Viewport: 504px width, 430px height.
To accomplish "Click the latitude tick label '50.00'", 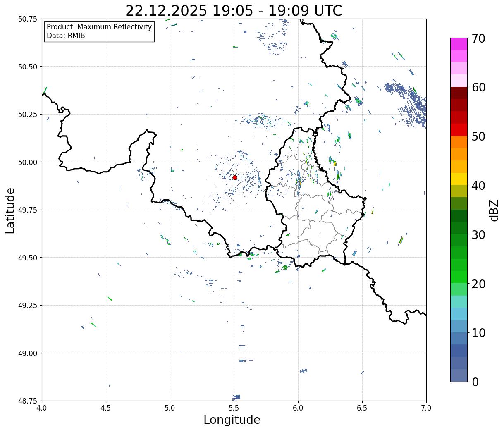I will (27, 162).
